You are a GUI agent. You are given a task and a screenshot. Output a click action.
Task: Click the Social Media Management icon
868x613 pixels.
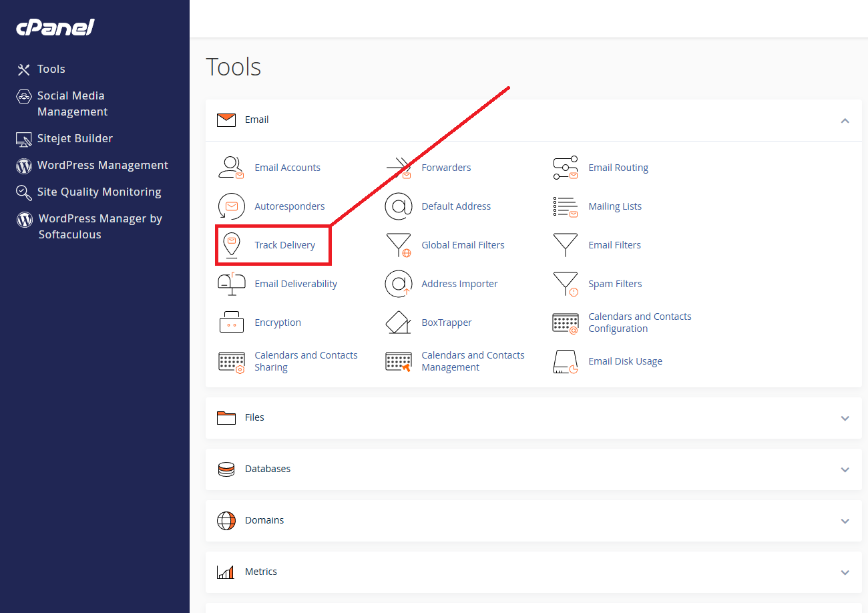point(24,96)
